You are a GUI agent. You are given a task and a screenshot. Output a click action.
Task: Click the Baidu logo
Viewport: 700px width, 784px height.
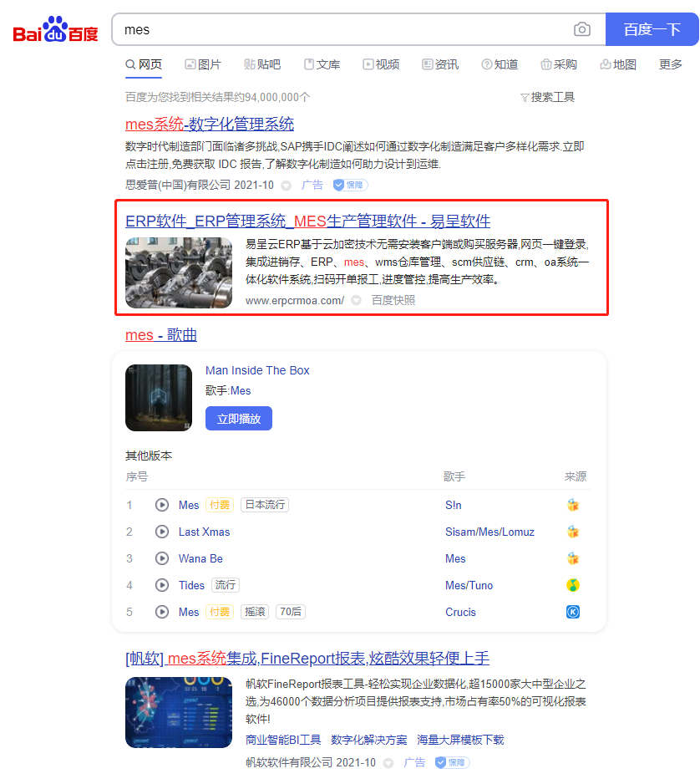pyautogui.click(x=55, y=30)
